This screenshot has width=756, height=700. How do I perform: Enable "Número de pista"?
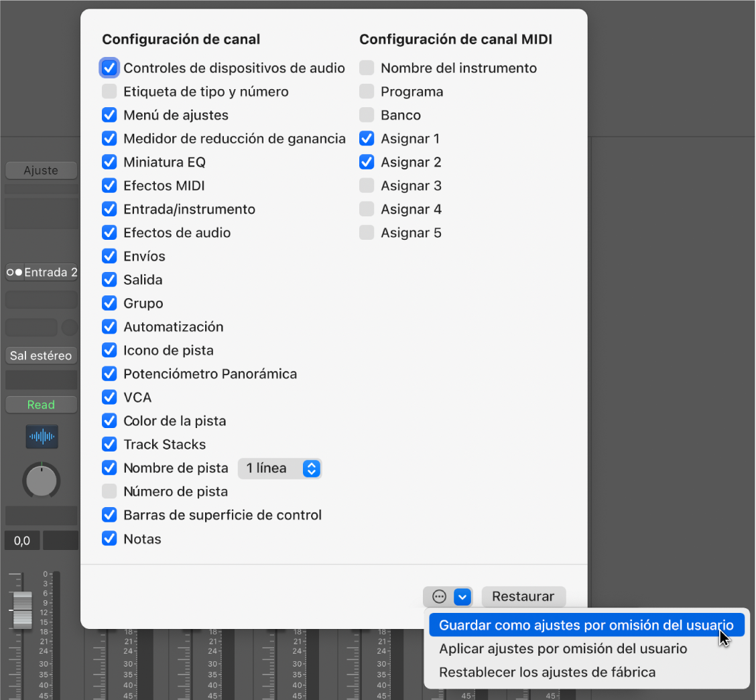click(x=109, y=491)
